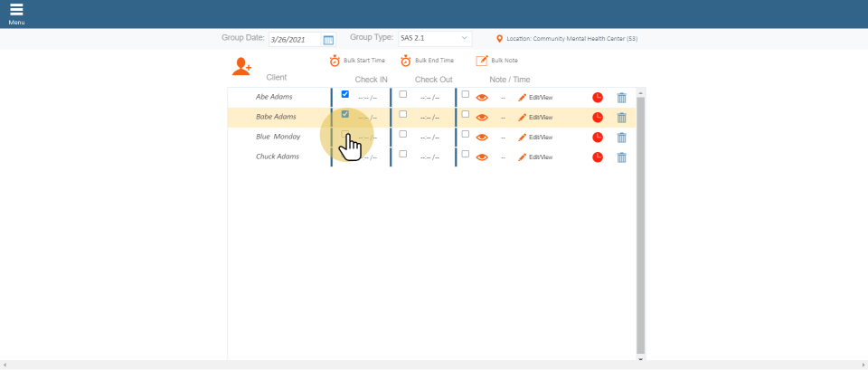The width and height of the screenshot is (868, 371).
Task: Click the scrollbar down arrow of the list
Action: pos(640,358)
